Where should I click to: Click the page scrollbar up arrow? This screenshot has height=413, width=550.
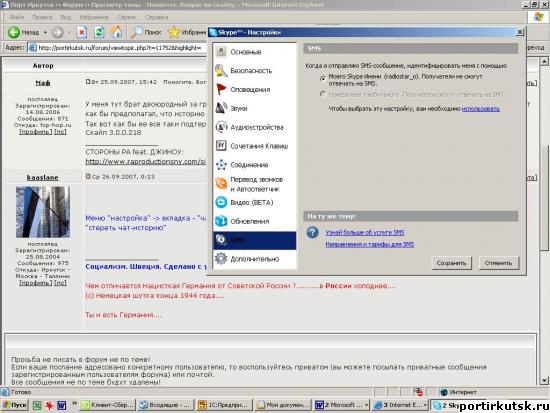(544, 62)
